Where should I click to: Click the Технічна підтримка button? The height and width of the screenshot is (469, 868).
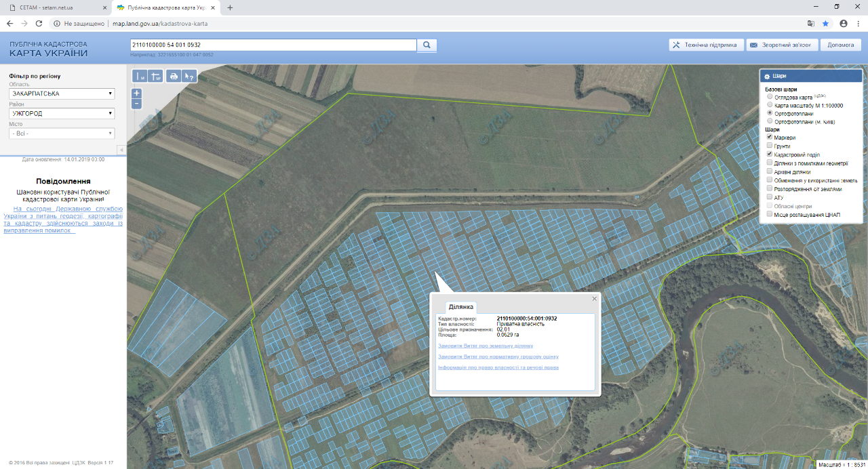(x=707, y=45)
